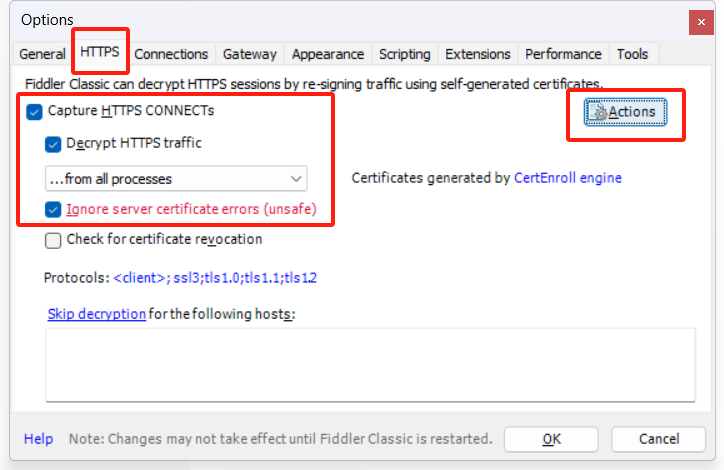
Task: Open the Connections tab
Action: click(x=171, y=54)
